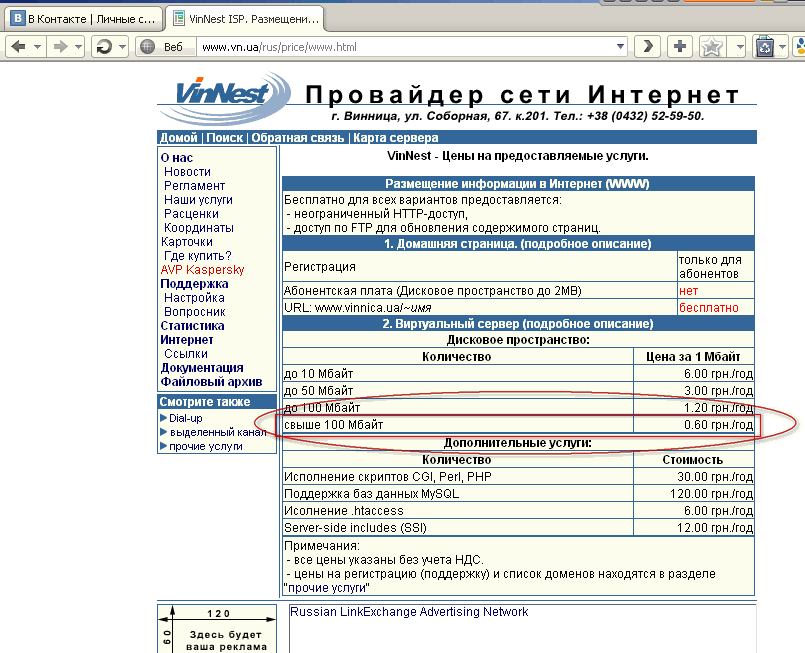Open the reload options dropdown arrow
Viewport: 805px width, 653px height.
pos(122,47)
